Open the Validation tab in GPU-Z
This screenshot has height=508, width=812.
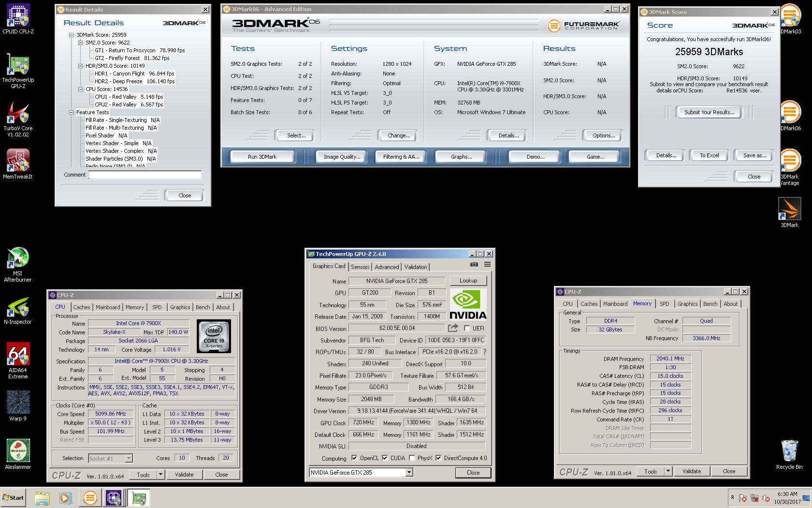pyautogui.click(x=416, y=267)
